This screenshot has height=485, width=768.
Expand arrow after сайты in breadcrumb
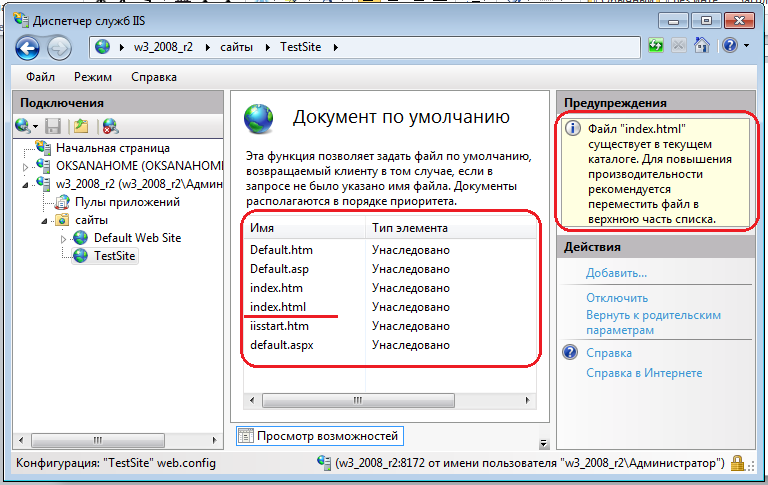point(267,48)
